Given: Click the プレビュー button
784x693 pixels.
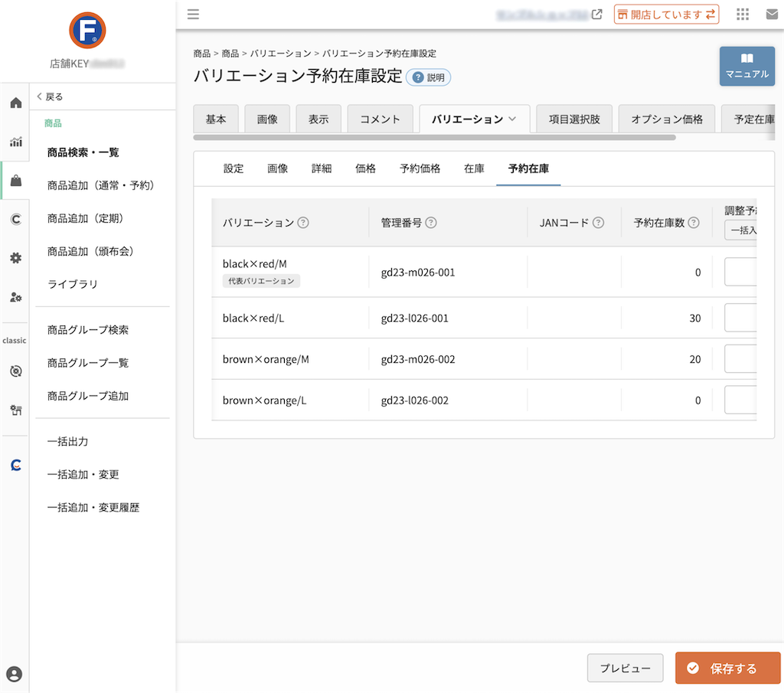Looking at the screenshot, I should pos(625,668).
